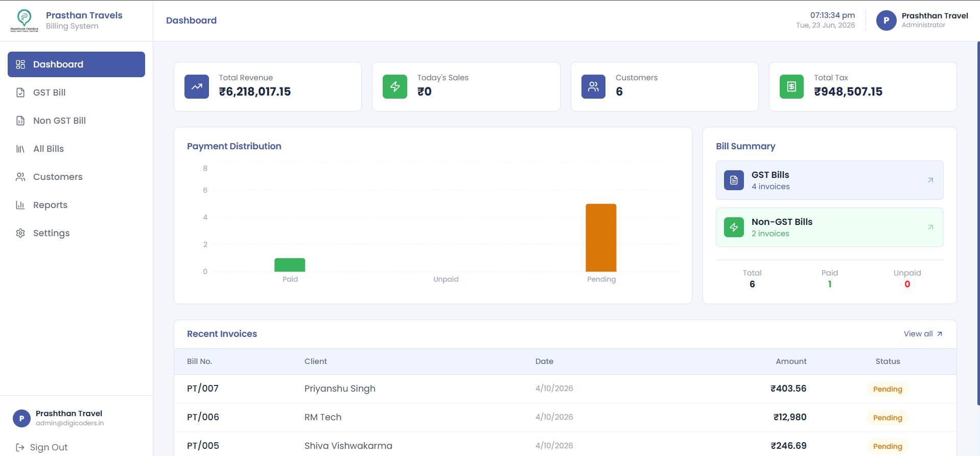Screen dimensions: 980x456
Task: Click client name Shiva Vishwakarma
Action: point(348,446)
